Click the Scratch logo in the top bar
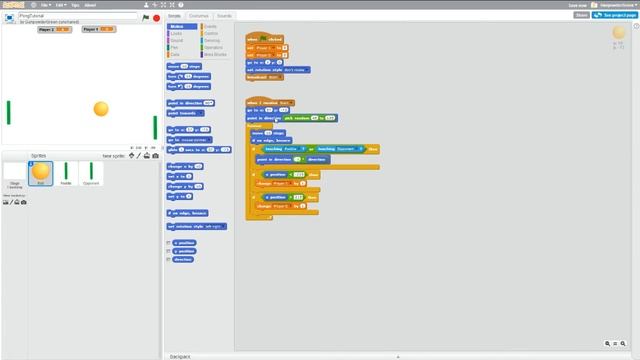Viewport: 640px width, 360px height. pyautogui.click(x=13, y=5)
